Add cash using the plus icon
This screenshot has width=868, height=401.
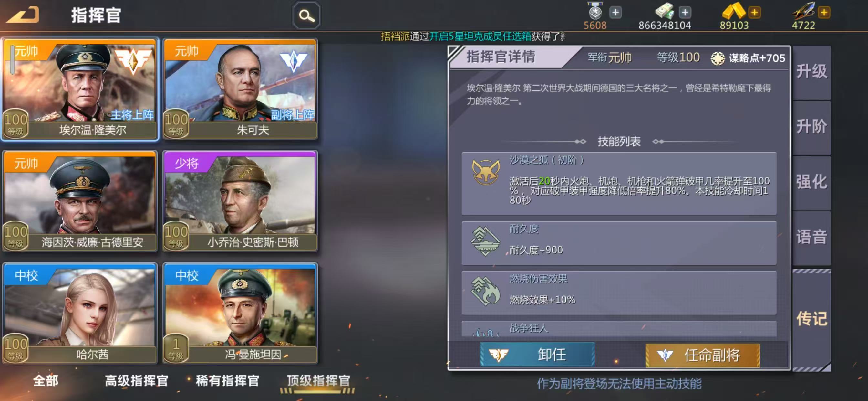coord(685,13)
